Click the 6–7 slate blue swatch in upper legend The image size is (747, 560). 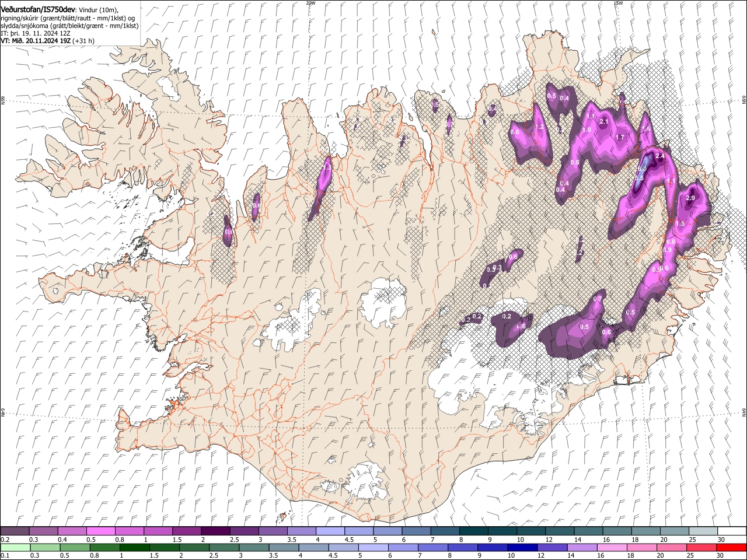[x=416, y=531]
